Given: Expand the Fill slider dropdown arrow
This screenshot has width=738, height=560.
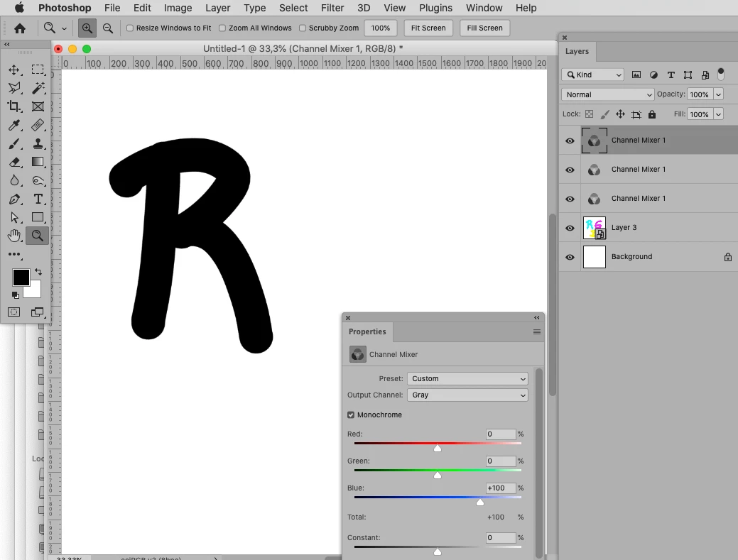Looking at the screenshot, I should (718, 114).
